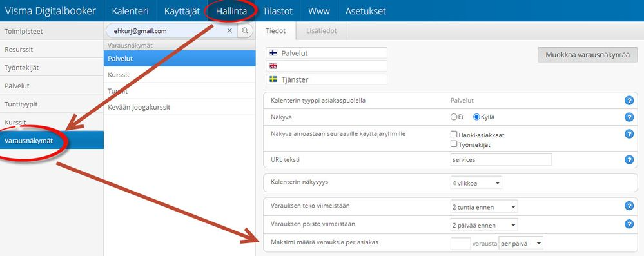Open the Asetukset menu

366,11
